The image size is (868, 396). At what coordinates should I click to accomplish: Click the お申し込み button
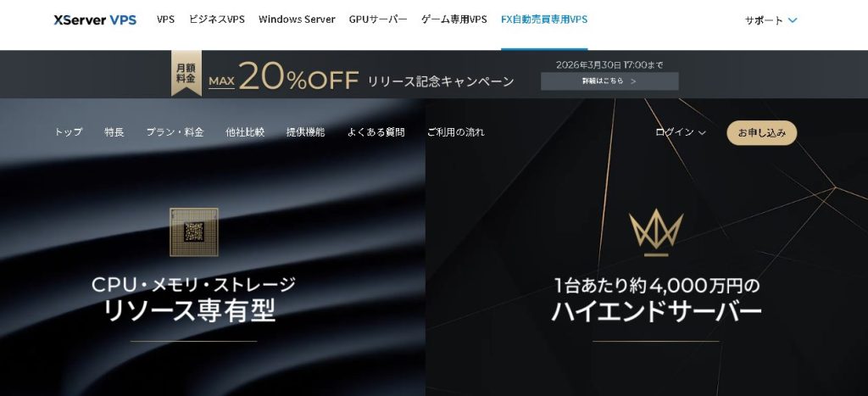pyautogui.click(x=762, y=133)
